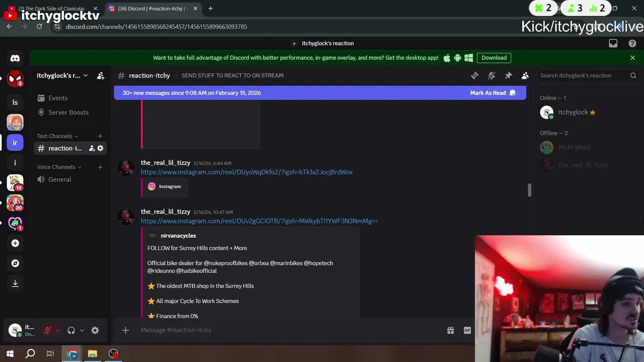Click the nirvanacycles embed author name
The width and height of the screenshot is (644, 362).
coord(178,236)
